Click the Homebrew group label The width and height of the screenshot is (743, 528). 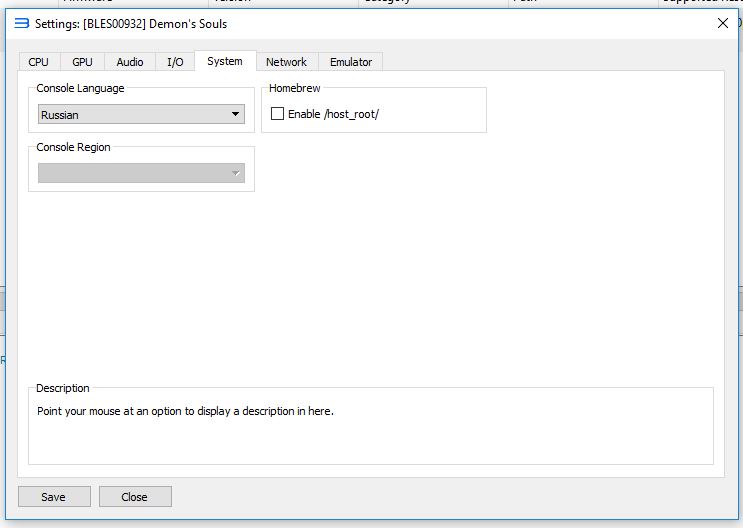294,88
